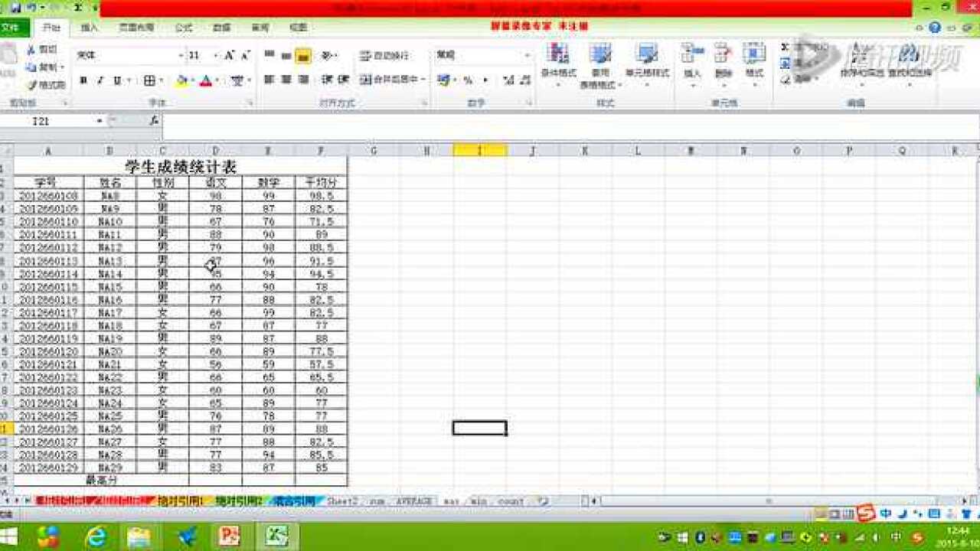Toggle Italic formatting
The image size is (980, 551).
(x=100, y=80)
